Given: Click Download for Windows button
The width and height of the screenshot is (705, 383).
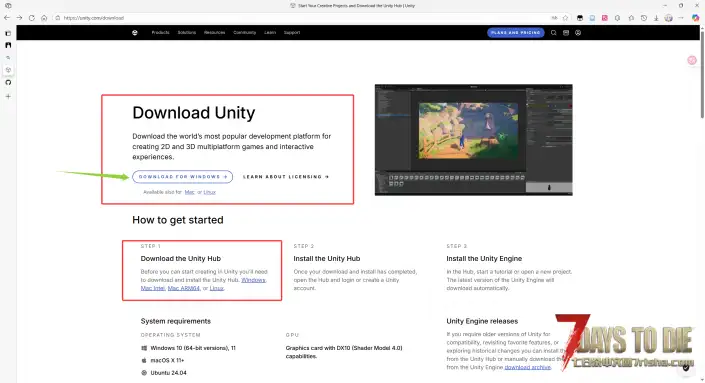Looking at the screenshot, I should point(183,177).
